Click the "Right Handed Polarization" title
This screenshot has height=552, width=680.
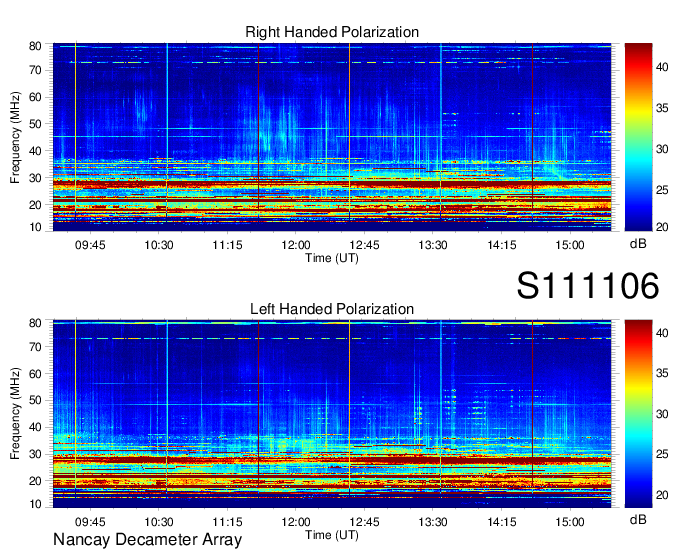coord(332,32)
